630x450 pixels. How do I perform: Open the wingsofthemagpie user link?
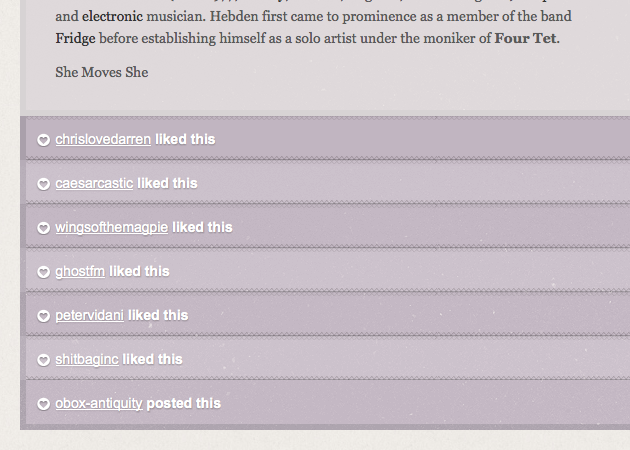pos(111,227)
